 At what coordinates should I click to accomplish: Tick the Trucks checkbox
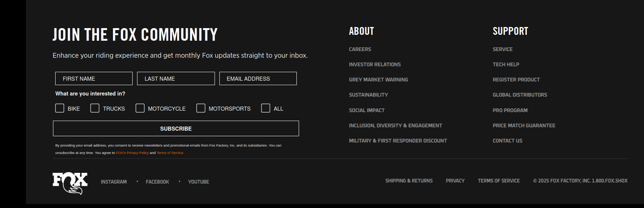pyautogui.click(x=95, y=108)
